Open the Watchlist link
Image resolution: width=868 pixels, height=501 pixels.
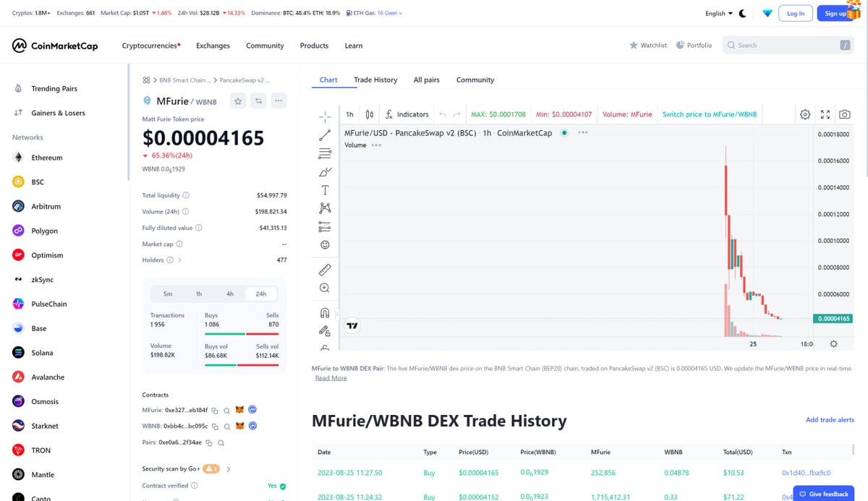[x=648, y=46]
